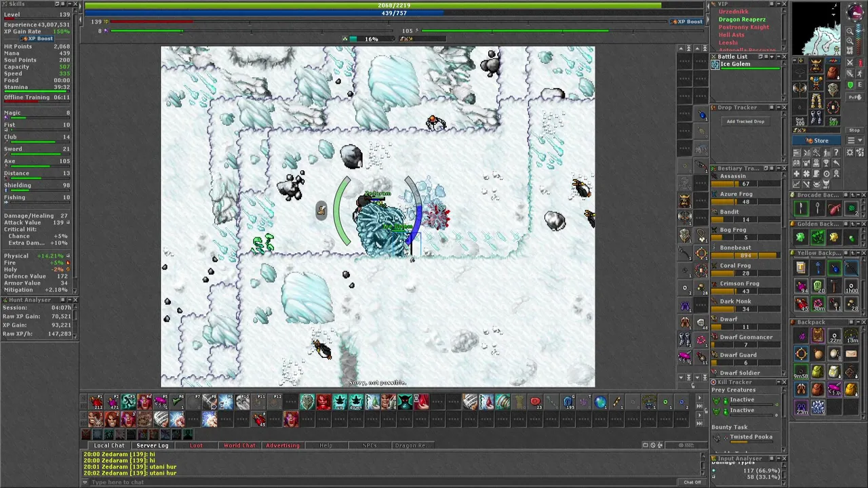The image size is (868, 488).
Task: Zoom in the minimap
Action: pyautogui.click(x=850, y=41)
